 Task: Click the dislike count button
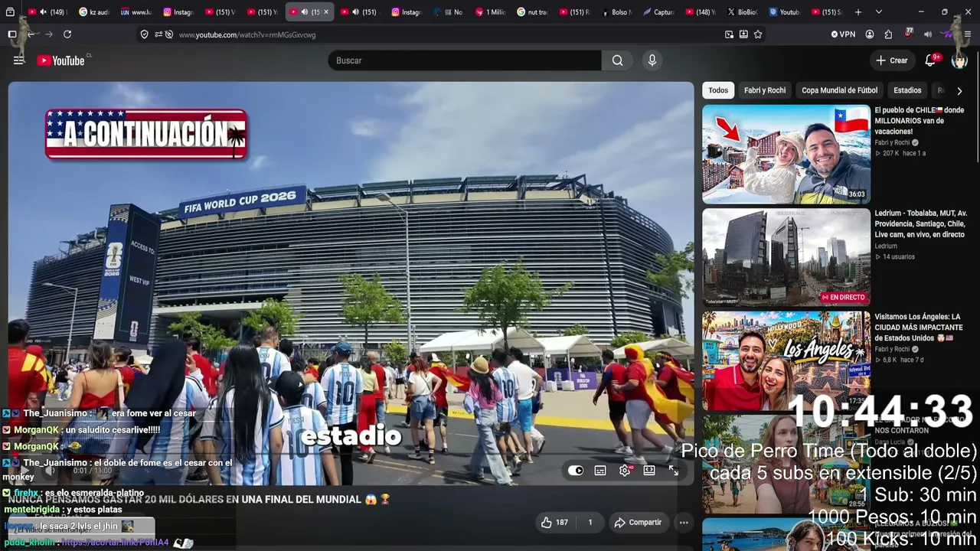[x=590, y=523]
